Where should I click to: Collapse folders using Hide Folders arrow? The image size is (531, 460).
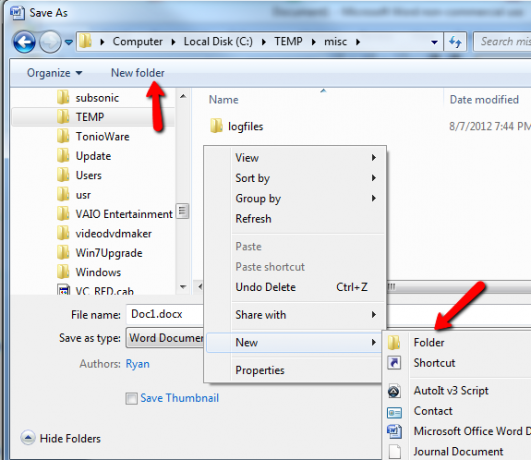[27, 438]
